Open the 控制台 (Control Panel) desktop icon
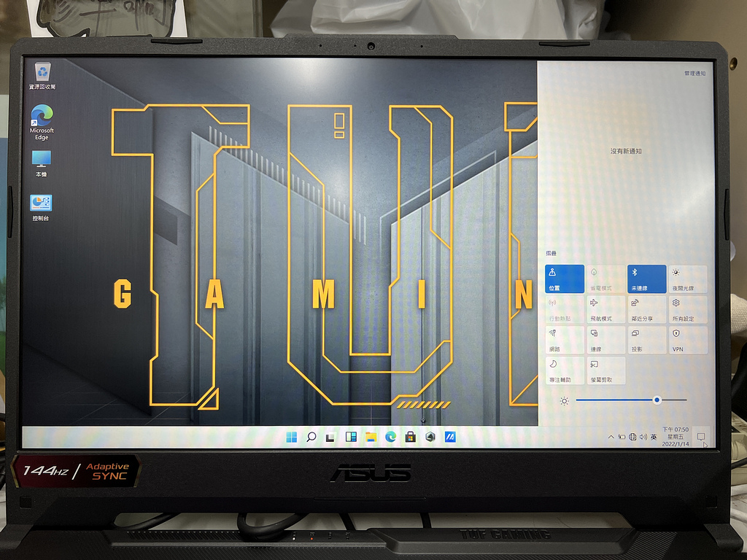This screenshot has height=560, width=747. click(x=41, y=208)
